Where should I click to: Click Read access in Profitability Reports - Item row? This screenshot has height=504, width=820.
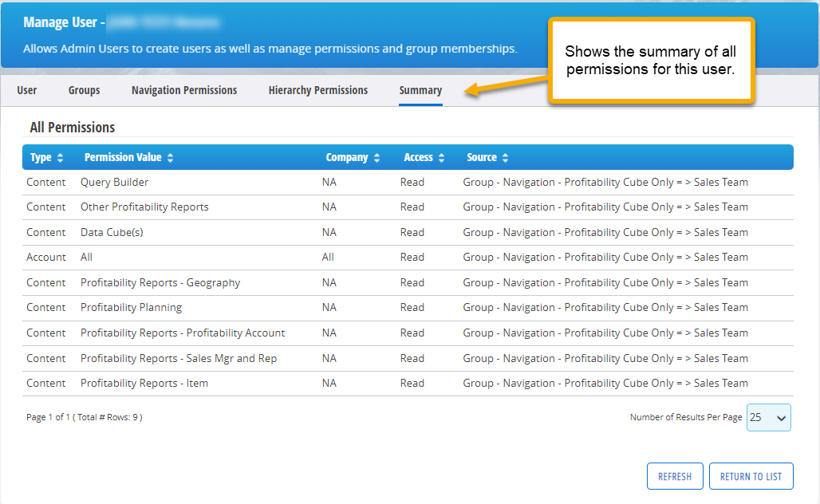pos(412,384)
